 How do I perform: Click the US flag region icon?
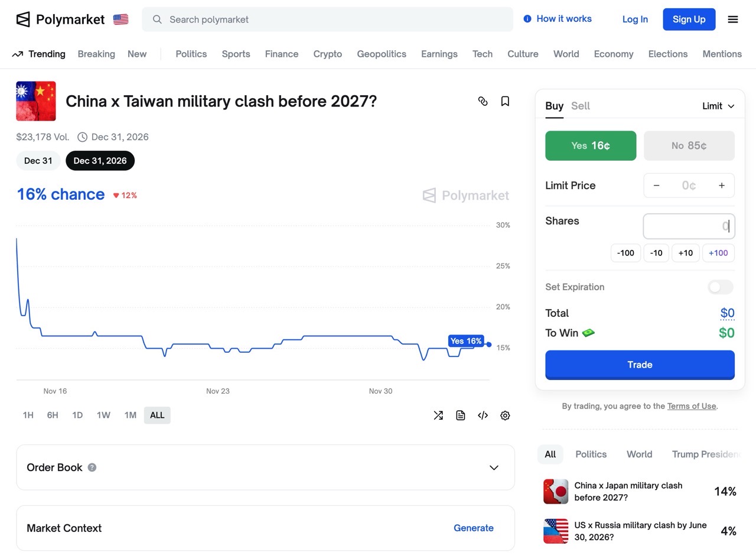pos(120,20)
